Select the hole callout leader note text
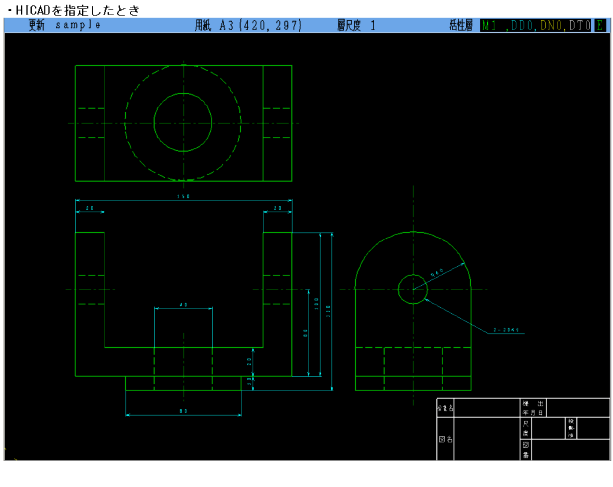This screenshot has height=487, width=613. point(506,330)
